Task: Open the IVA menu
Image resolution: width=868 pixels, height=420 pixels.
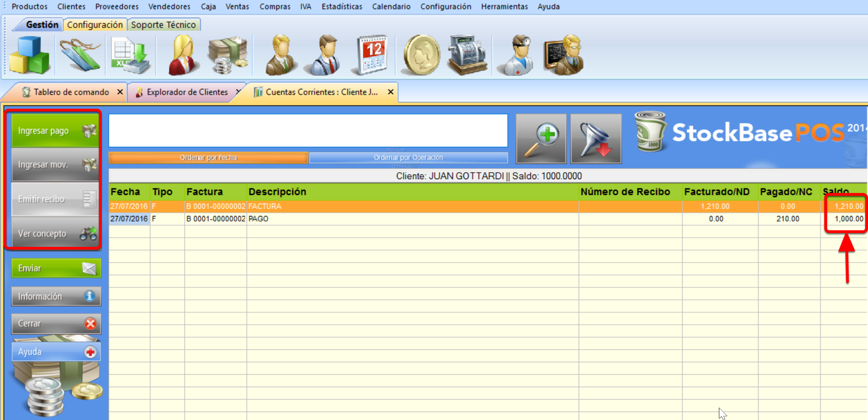Action: tap(306, 6)
